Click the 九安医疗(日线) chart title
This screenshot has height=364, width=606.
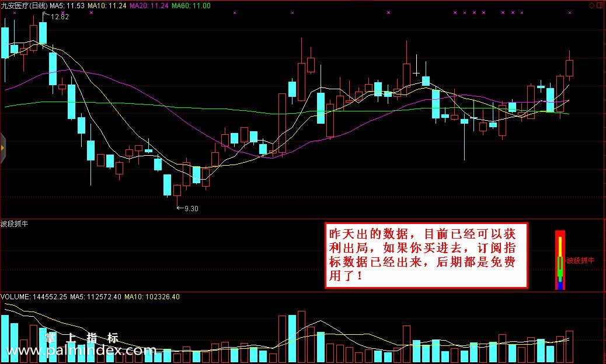(25, 5)
